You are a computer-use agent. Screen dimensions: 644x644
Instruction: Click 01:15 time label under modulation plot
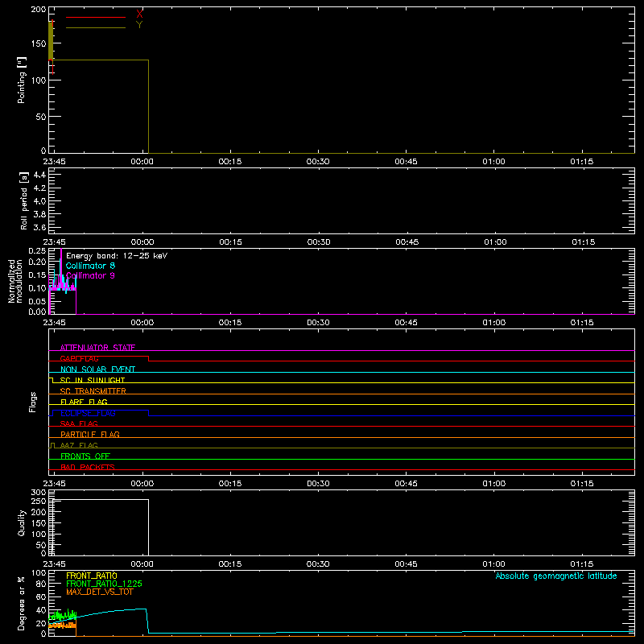582,323
